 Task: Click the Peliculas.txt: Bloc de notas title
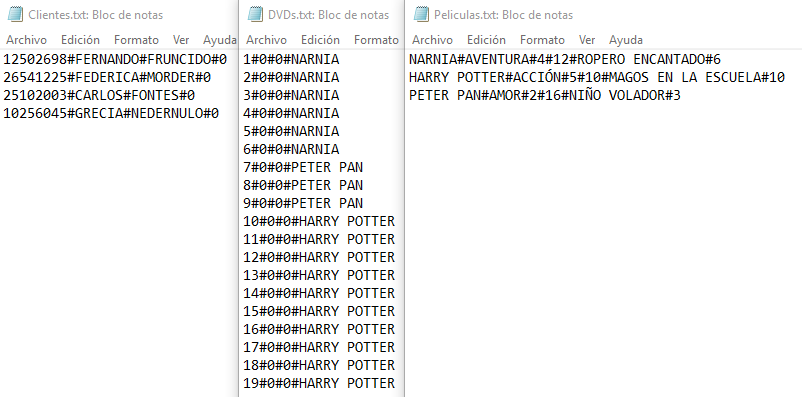click(x=503, y=15)
